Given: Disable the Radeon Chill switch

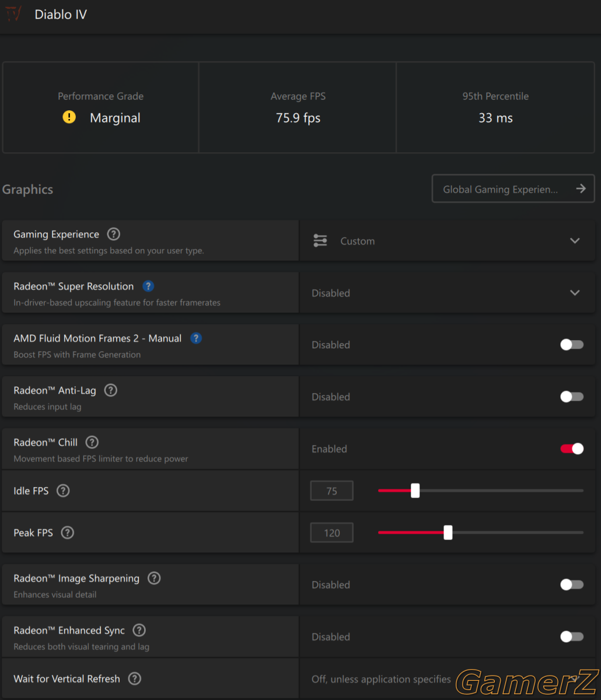Looking at the screenshot, I should 572,449.
